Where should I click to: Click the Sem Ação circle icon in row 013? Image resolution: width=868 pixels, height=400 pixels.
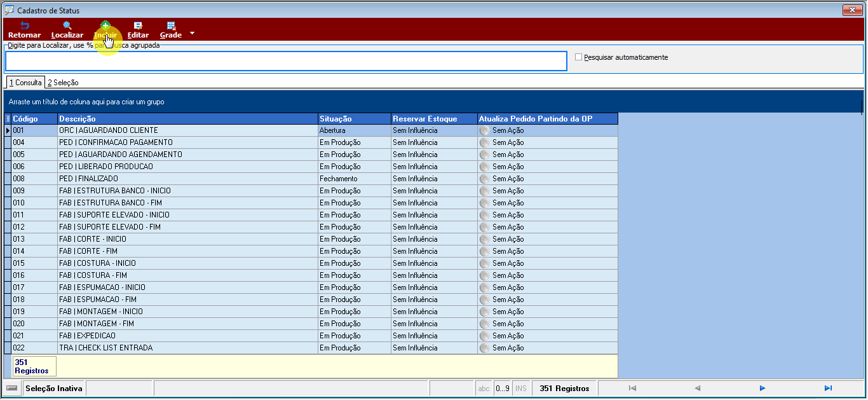[485, 239]
